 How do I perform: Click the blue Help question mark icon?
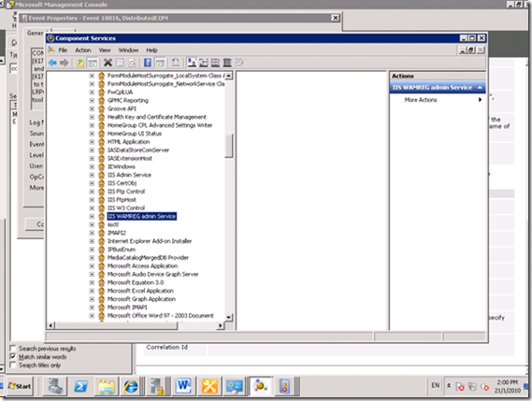point(148,63)
